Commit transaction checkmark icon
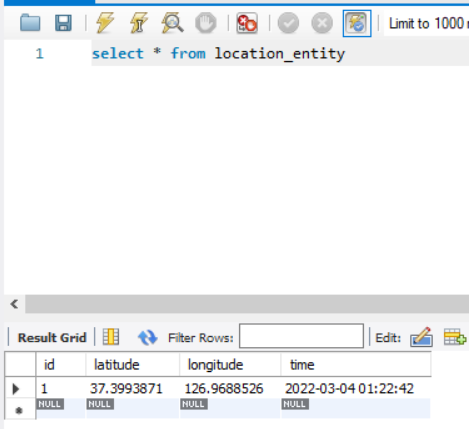The image size is (469, 429). pos(288,23)
